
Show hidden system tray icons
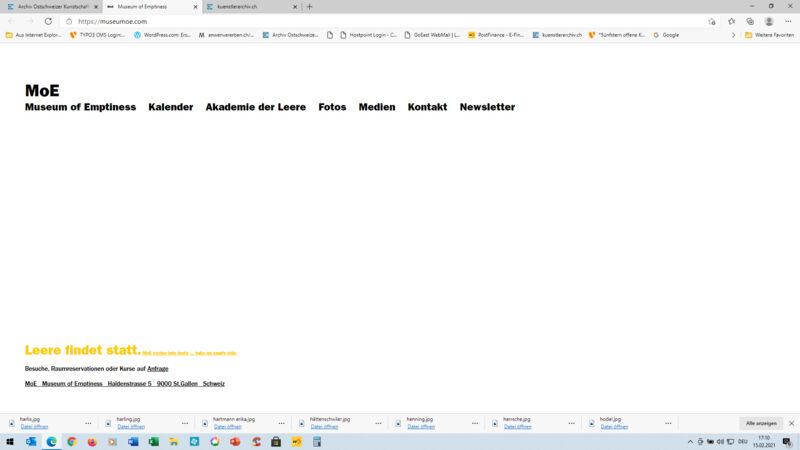tap(690, 442)
